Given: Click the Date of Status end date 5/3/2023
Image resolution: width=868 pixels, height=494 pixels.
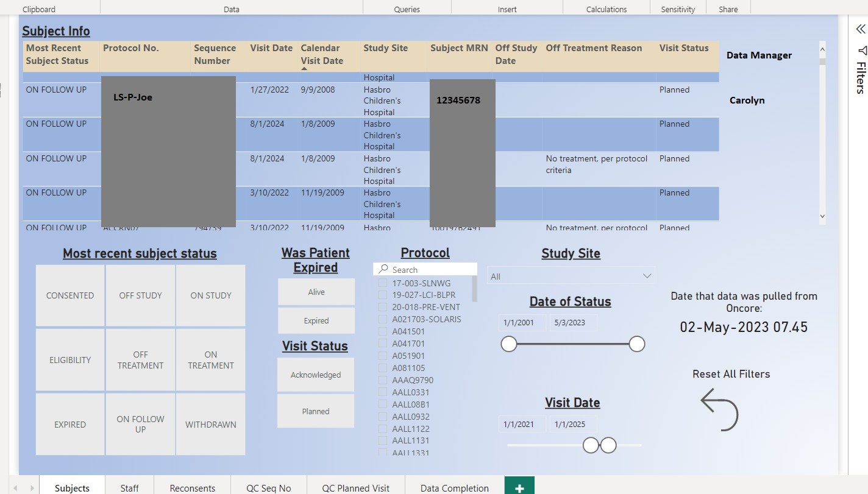Looking at the screenshot, I should pos(573,323).
